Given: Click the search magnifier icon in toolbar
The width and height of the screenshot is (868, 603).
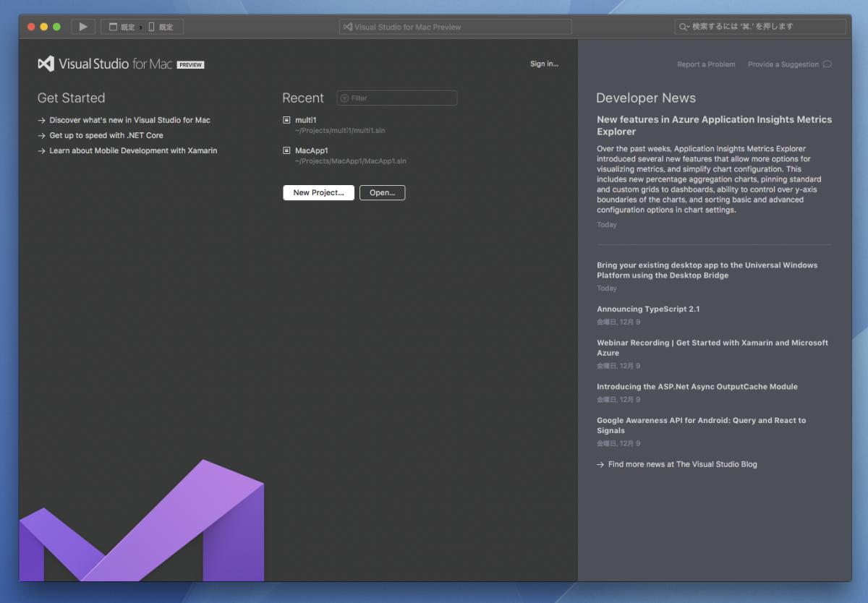Looking at the screenshot, I should point(684,27).
